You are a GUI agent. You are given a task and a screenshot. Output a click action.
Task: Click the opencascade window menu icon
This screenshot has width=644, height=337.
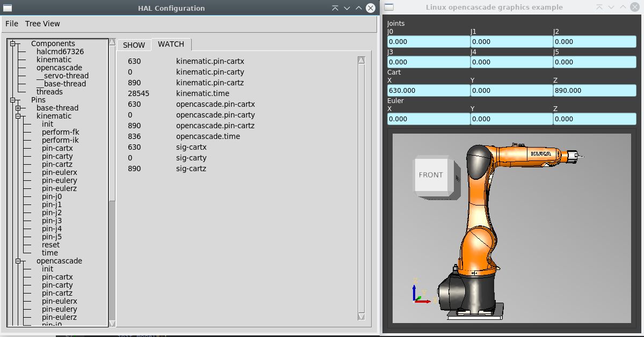tap(389, 8)
